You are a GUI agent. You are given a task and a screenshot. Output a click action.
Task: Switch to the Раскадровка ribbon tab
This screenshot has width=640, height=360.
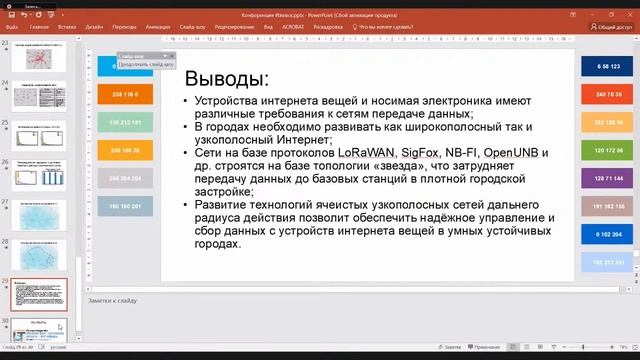328,27
